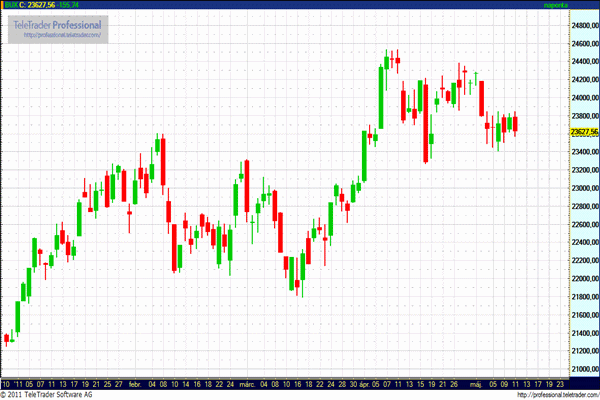Click the first red candle at chart's far left
This screenshot has width=600, height=400.
pos(7,339)
